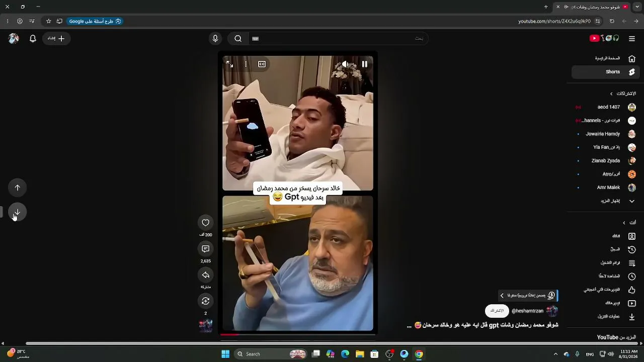This screenshot has width=644, height=362.
Task: Open Downloads (عمليات التنزيل) in sidebar
Action: (x=607, y=317)
